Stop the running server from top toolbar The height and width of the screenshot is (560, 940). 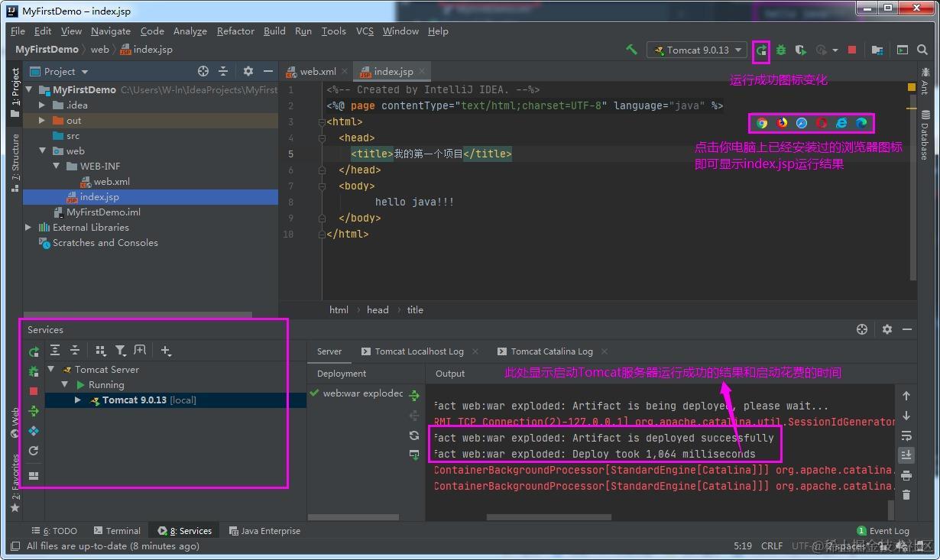[x=852, y=50]
